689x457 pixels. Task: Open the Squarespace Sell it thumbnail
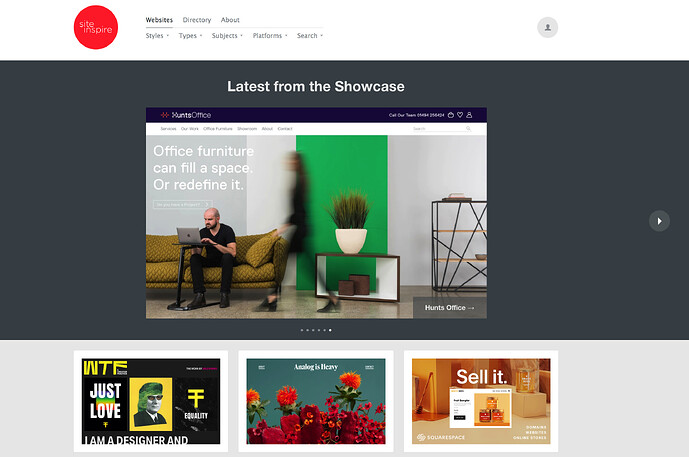point(481,401)
